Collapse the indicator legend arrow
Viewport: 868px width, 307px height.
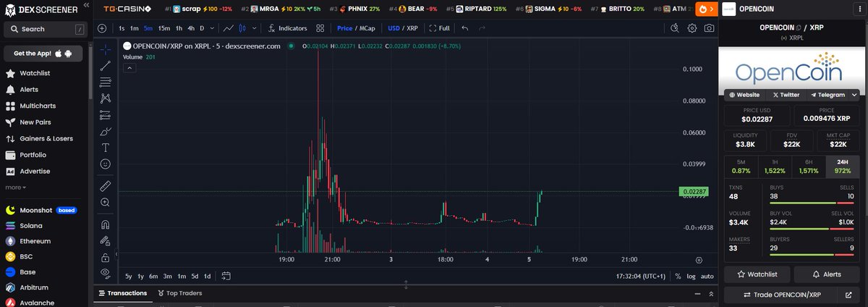(129, 67)
